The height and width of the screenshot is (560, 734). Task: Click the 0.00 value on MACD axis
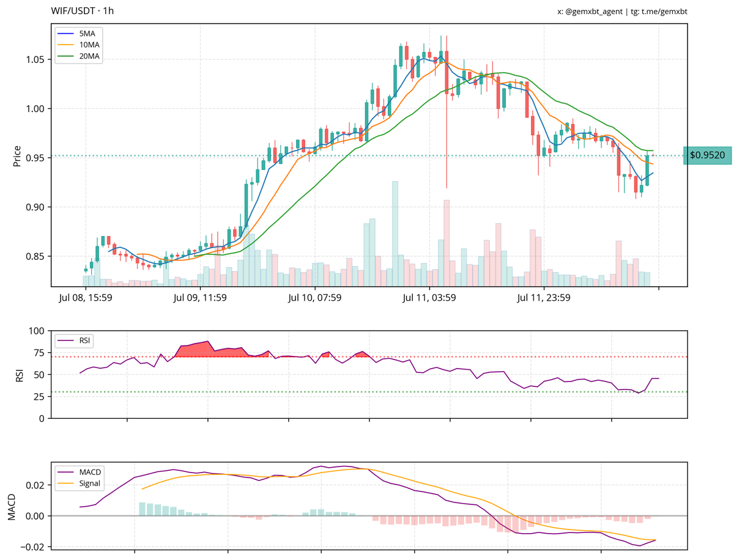[35, 516]
